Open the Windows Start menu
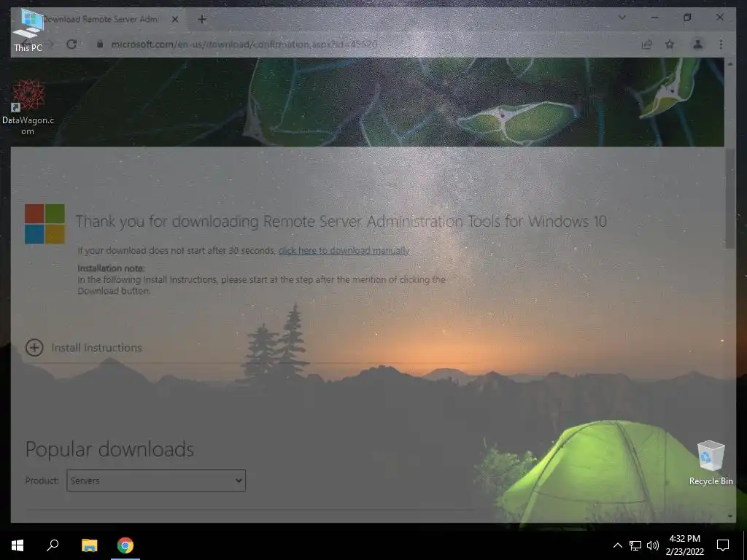The image size is (747, 560). click(x=18, y=545)
